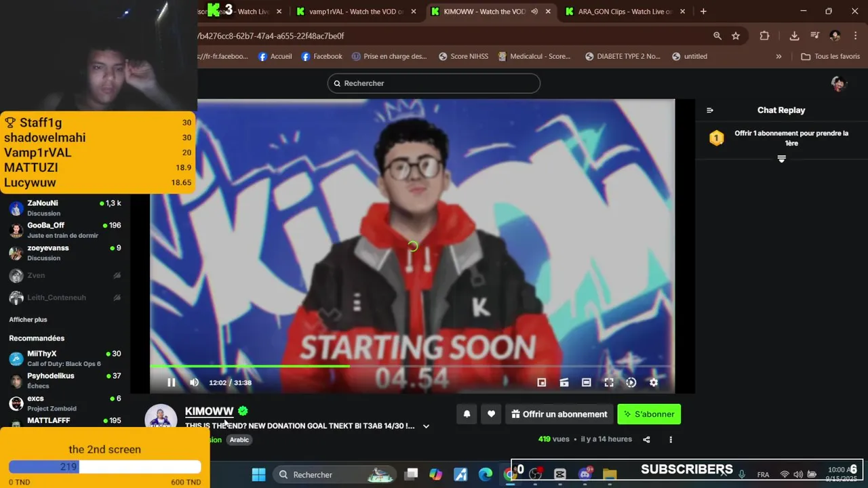Image resolution: width=868 pixels, height=488 pixels.
Task: Open the playback speed control
Action: pyautogui.click(x=631, y=382)
